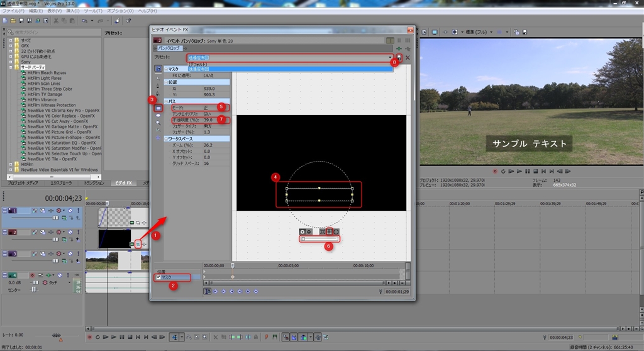Click the Open folder icon in main toolbar

[13, 21]
